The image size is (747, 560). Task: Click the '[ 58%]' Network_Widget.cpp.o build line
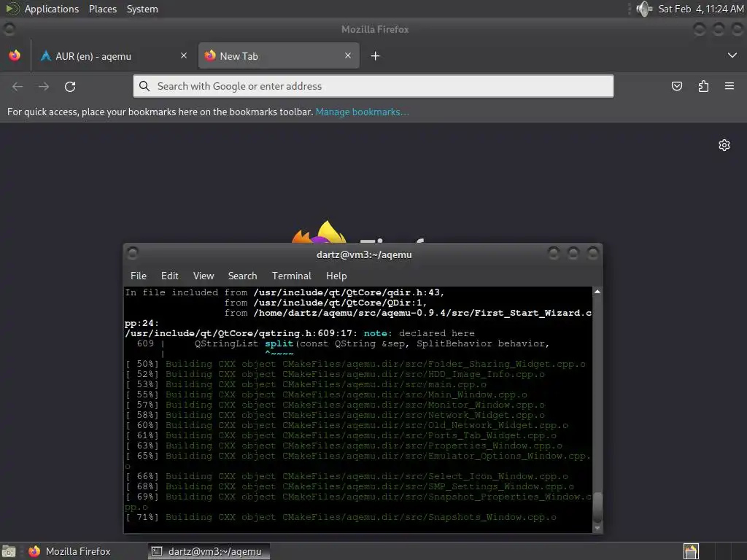(x=335, y=415)
